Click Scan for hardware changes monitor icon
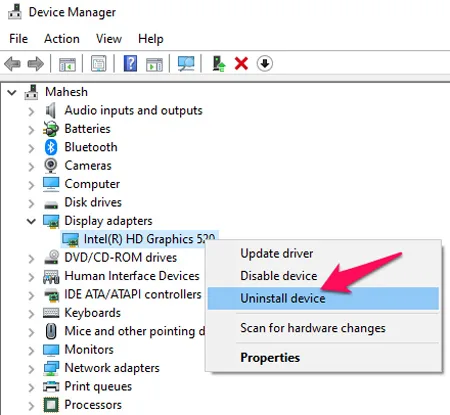Image resolution: width=450 pixels, height=415 pixels. [186, 63]
